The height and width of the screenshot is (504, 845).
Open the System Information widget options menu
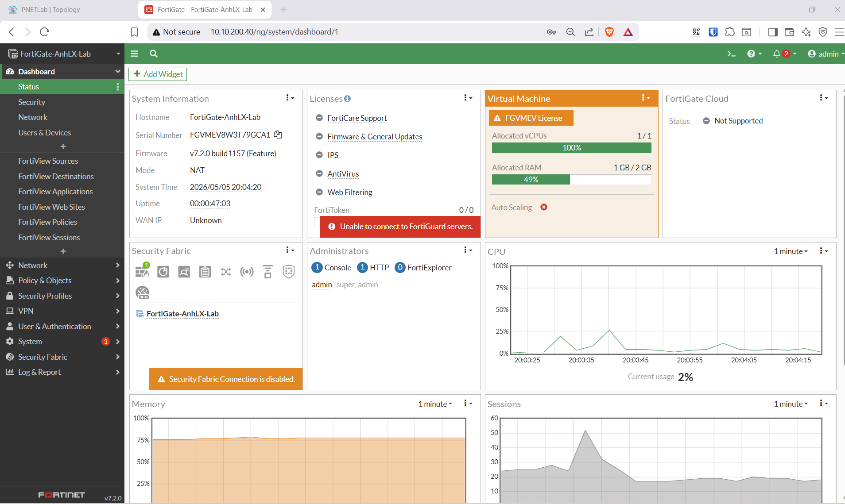point(290,98)
